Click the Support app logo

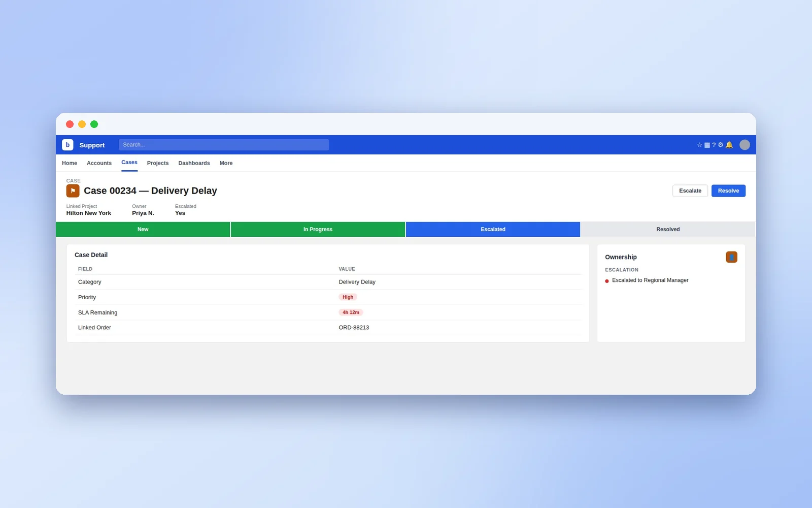click(x=67, y=145)
